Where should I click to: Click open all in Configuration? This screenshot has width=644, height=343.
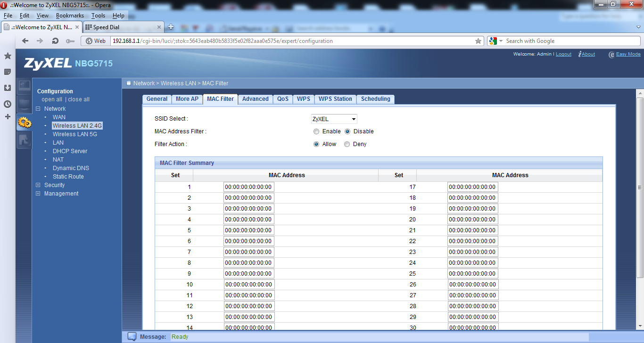(52, 99)
